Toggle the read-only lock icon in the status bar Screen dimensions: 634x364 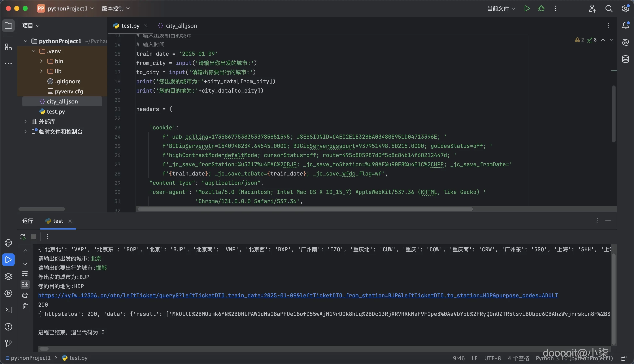(x=624, y=358)
